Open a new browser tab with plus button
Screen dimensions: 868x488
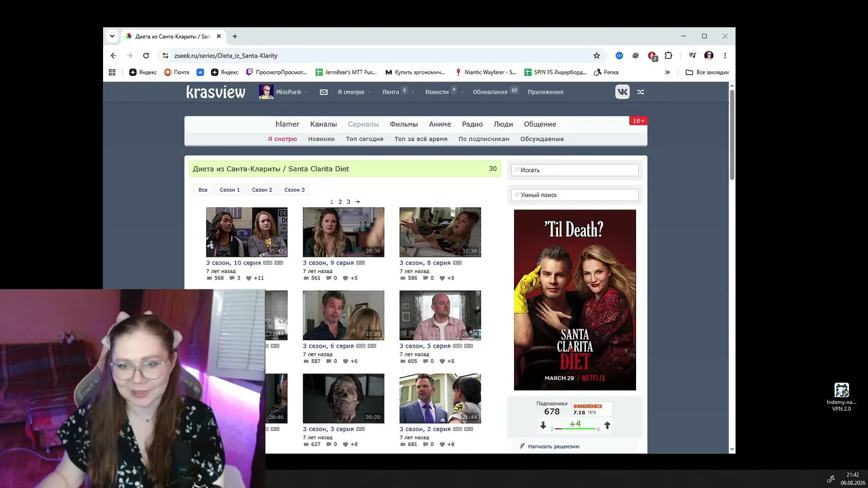[235, 36]
